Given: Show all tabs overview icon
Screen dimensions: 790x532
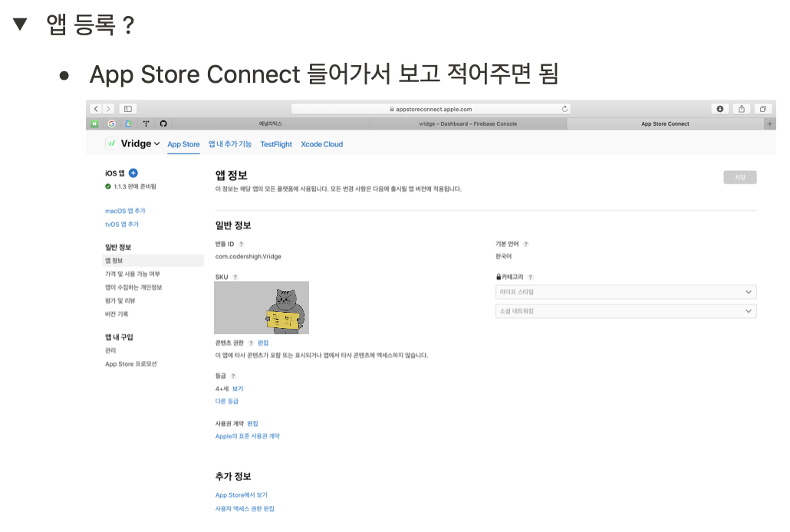Looking at the screenshot, I should click(x=763, y=109).
